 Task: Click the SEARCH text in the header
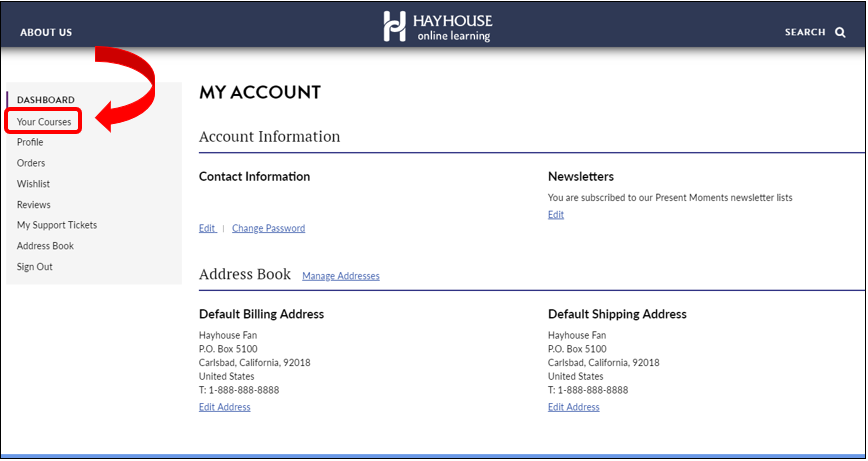(805, 32)
